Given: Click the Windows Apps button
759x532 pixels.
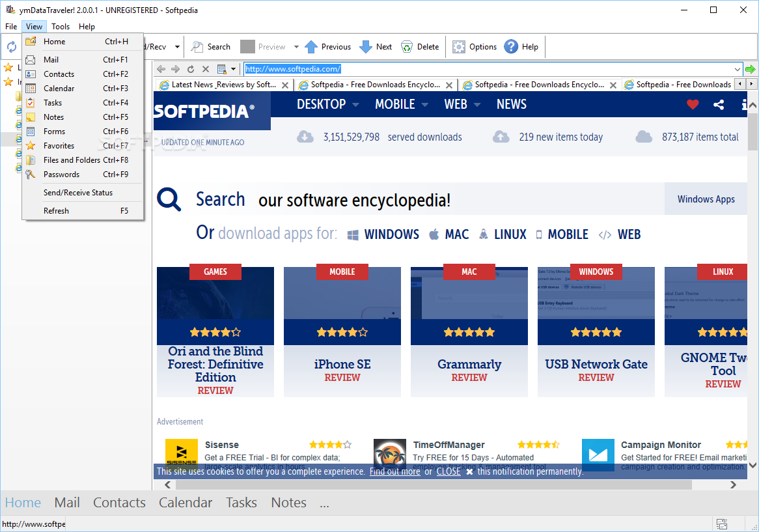Looking at the screenshot, I should coord(706,199).
